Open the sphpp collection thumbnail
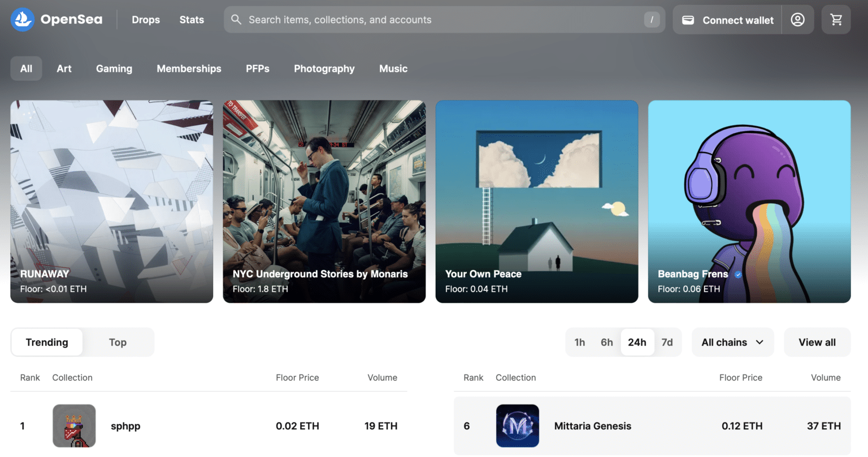 pyautogui.click(x=74, y=426)
